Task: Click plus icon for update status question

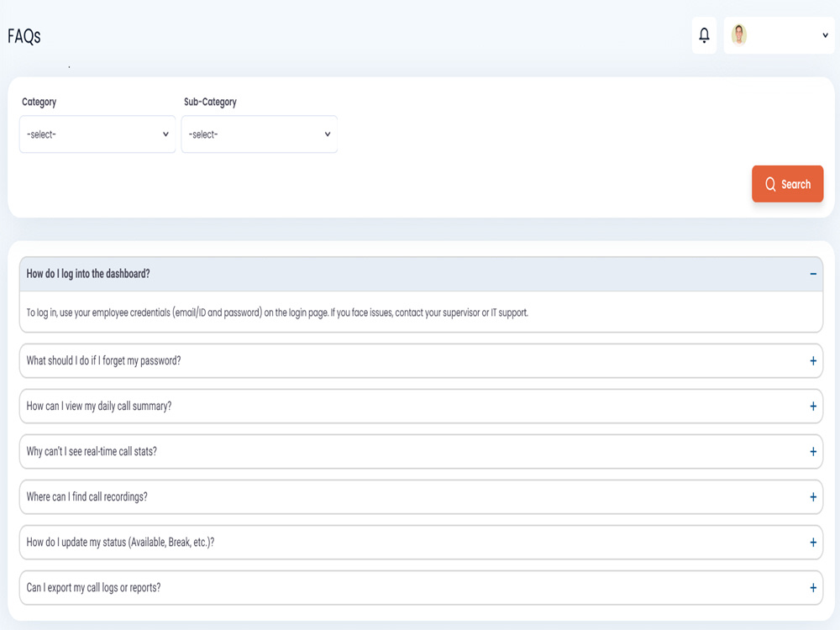Action: click(x=813, y=542)
